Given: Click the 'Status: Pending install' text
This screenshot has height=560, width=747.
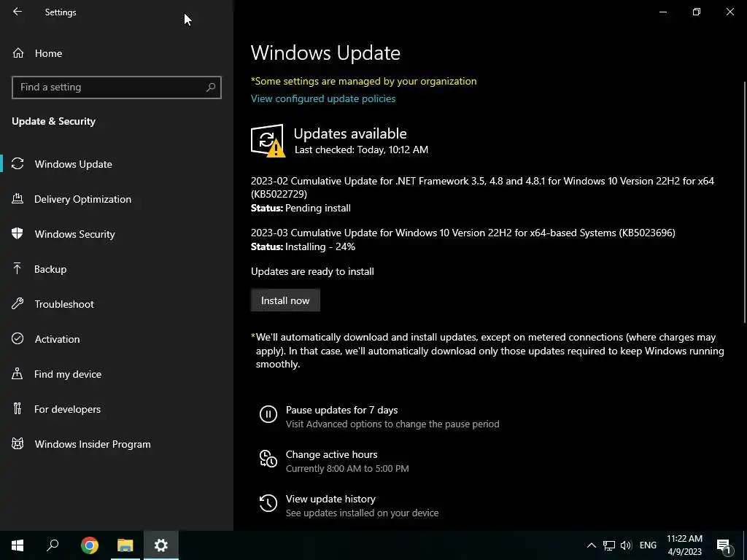Looking at the screenshot, I should point(301,208).
